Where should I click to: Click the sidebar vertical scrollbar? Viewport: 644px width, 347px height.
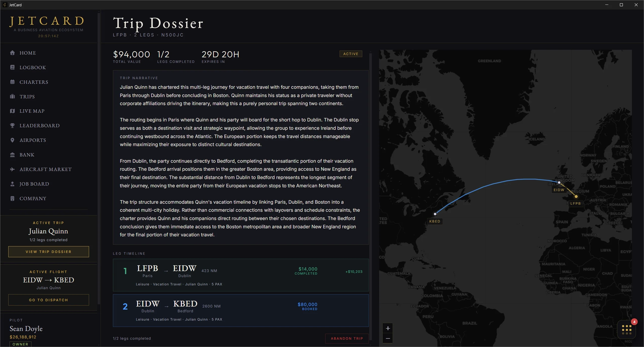tap(99, 158)
